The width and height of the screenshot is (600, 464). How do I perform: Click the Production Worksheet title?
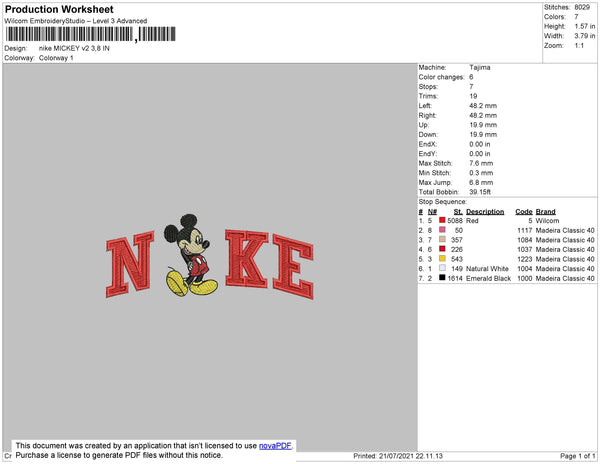coord(59,9)
